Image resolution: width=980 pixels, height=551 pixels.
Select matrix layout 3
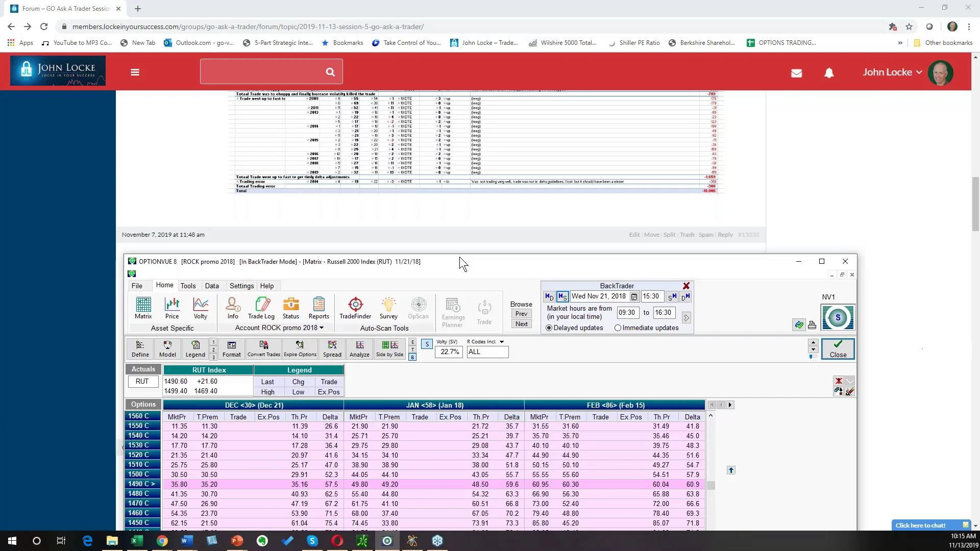(x=213, y=357)
